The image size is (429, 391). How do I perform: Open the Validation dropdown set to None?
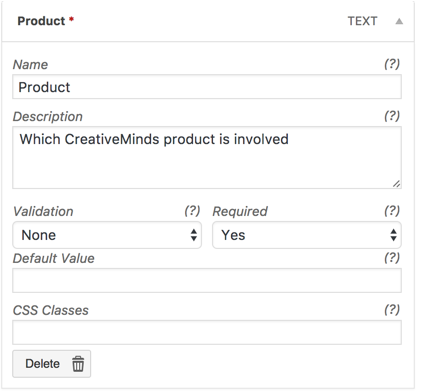tap(107, 235)
